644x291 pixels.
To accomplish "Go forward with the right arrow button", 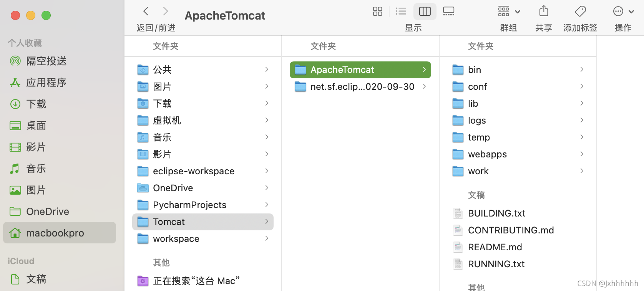I will click(166, 11).
